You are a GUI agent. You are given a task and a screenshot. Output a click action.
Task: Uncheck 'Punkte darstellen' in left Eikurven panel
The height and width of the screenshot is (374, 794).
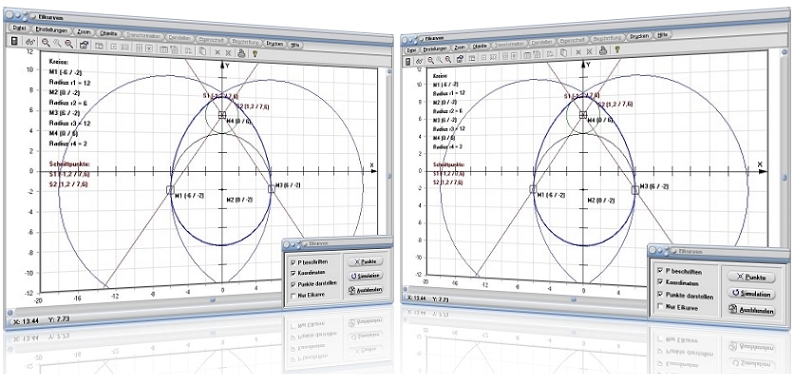point(293,283)
